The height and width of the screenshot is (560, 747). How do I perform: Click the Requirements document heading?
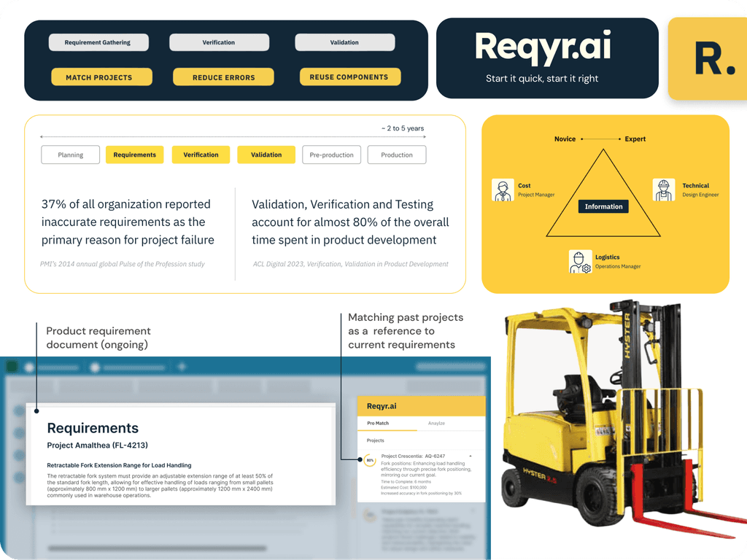tap(93, 428)
